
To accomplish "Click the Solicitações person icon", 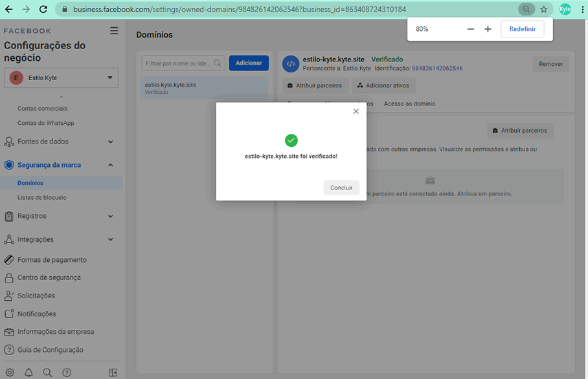I will point(9,296).
